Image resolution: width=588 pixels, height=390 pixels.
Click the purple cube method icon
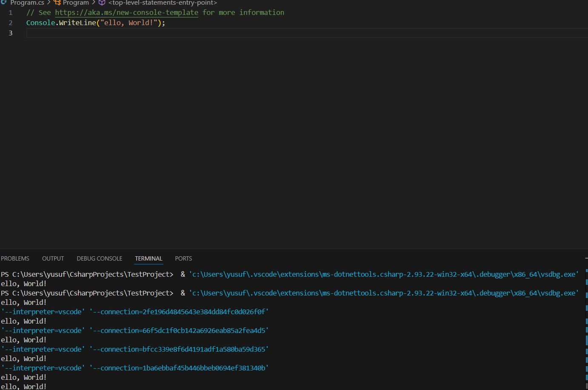[102, 3]
